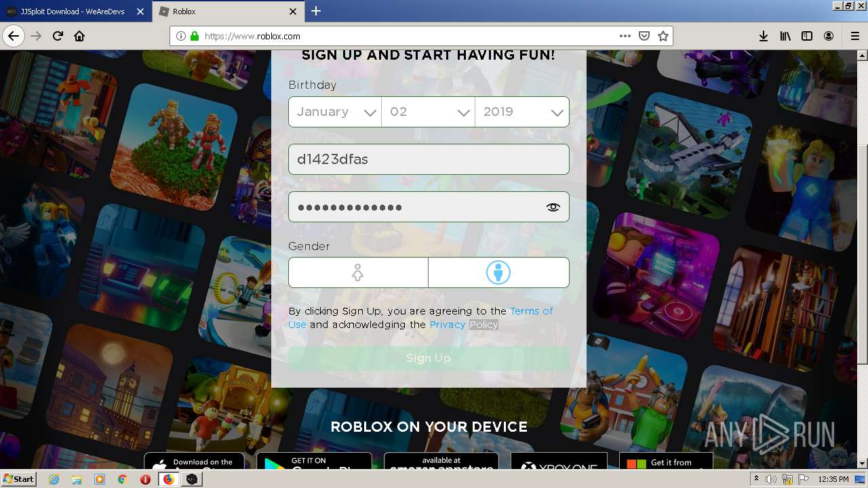Screen dimensions: 868x488
Task: Click the Firefox taskbar button
Action: pos(168,479)
